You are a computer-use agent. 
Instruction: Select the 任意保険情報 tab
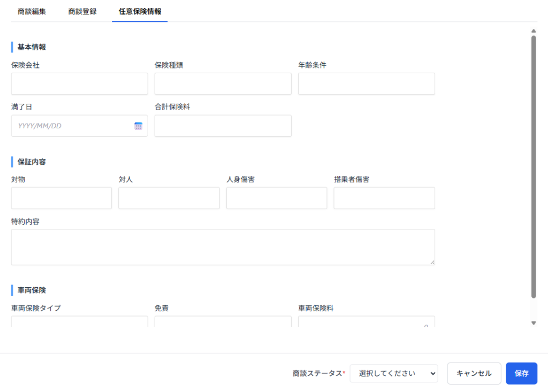point(140,11)
